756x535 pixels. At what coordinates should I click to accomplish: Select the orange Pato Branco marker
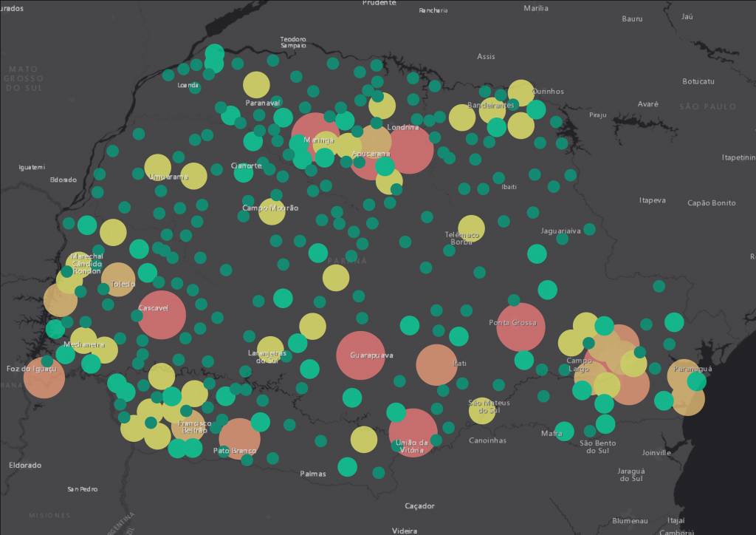point(239,439)
